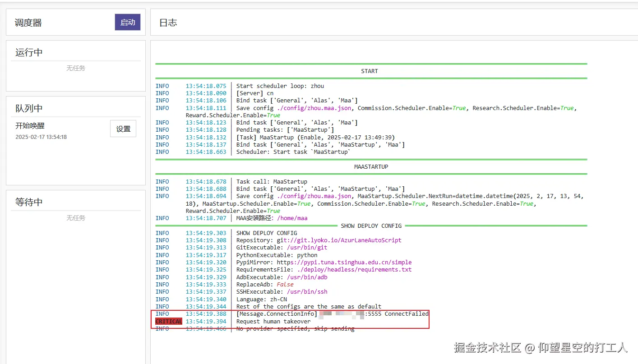Image resolution: width=638 pixels, height=364 pixels.
Task: Click the 日志 panel heading
Action: coord(168,23)
